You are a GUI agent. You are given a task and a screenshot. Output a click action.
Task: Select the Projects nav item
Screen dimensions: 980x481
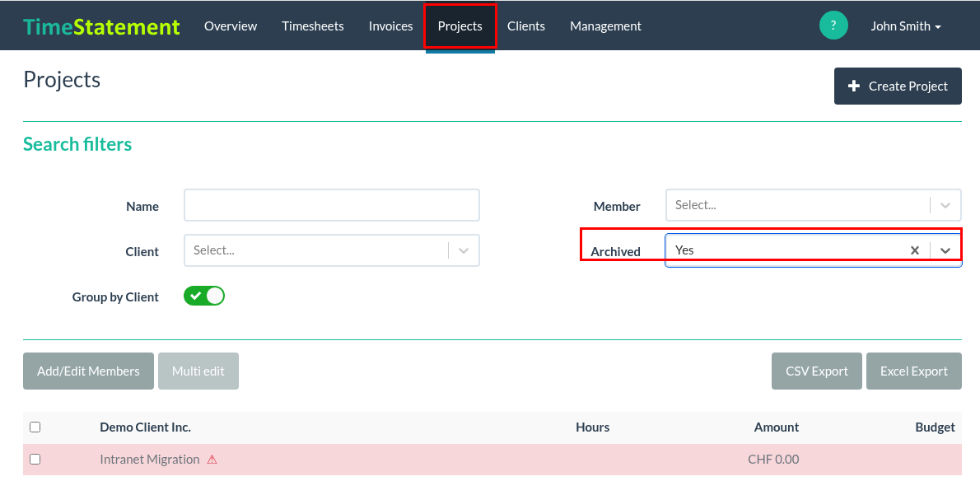tap(460, 26)
